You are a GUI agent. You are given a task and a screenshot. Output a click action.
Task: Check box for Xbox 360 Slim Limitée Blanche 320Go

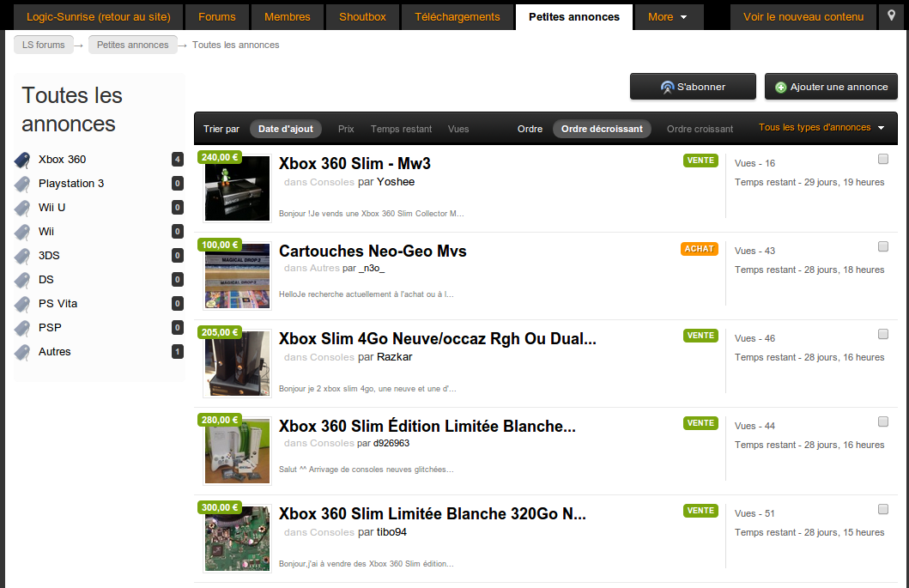(883, 509)
